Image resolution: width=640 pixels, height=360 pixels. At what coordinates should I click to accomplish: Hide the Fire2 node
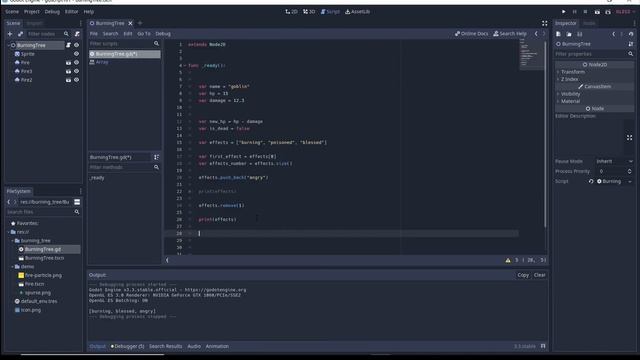[76, 80]
